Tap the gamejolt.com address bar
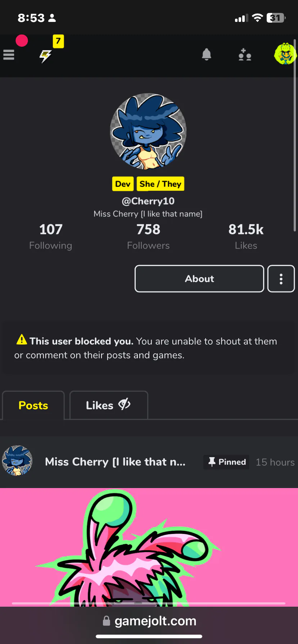 (149, 621)
